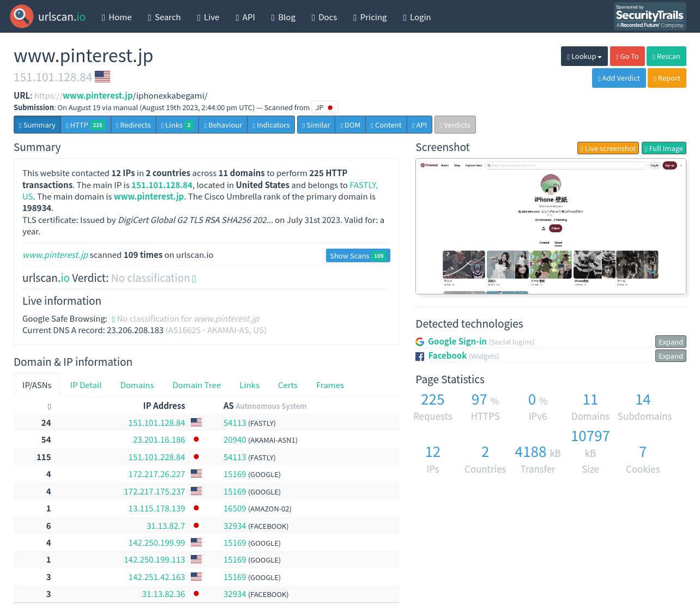
Task: Click the green Rescan button
Action: pos(666,56)
